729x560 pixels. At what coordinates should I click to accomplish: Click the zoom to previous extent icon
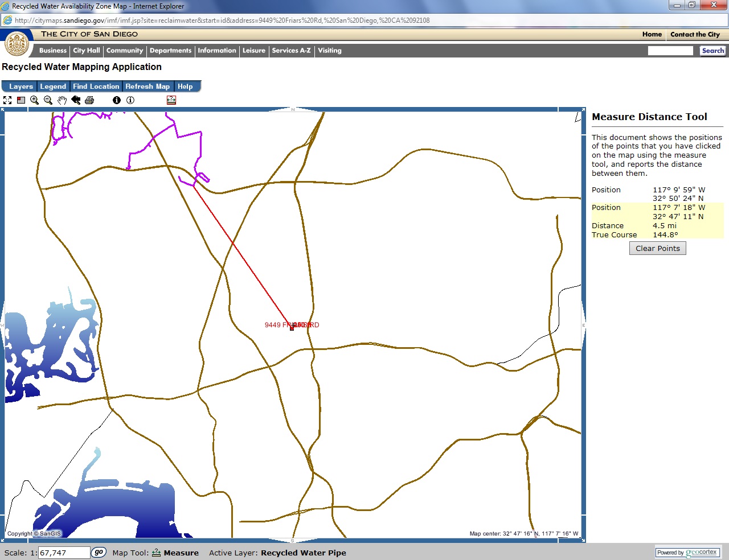tap(76, 100)
